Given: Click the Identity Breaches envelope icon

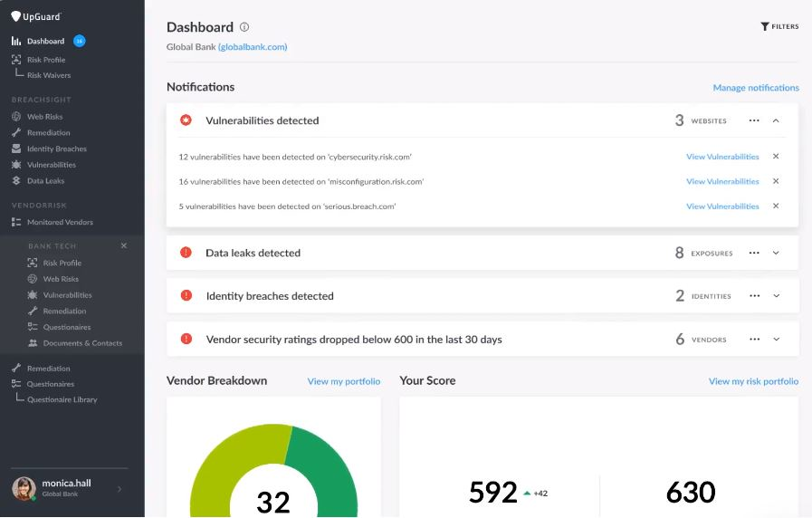Looking at the screenshot, I should tap(16, 149).
